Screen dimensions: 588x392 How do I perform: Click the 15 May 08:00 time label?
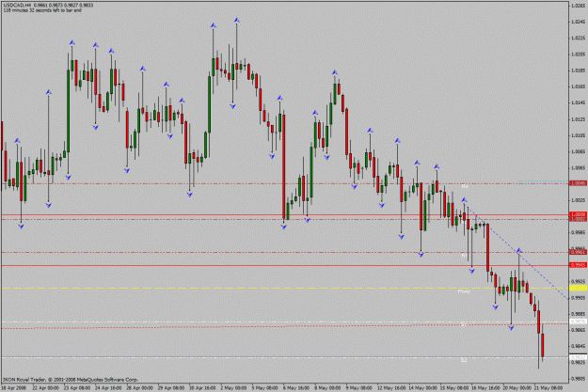[x=454, y=388]
